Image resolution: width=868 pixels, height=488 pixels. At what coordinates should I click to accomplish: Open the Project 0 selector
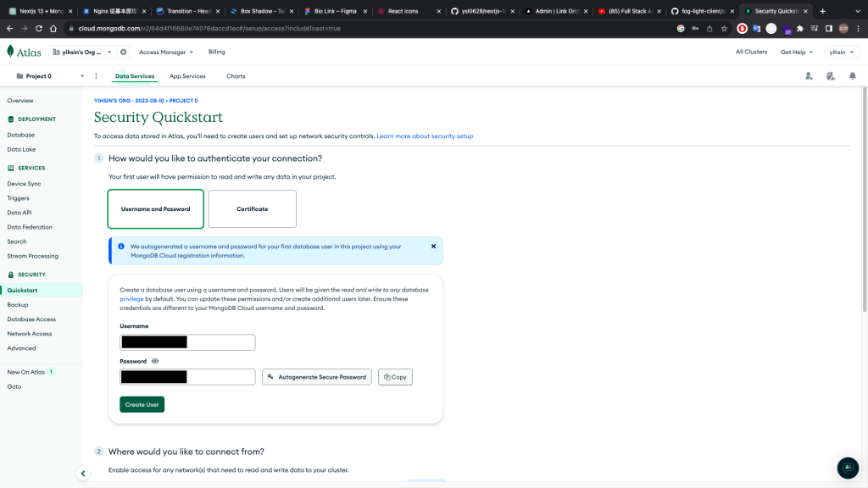click(50, 75)
